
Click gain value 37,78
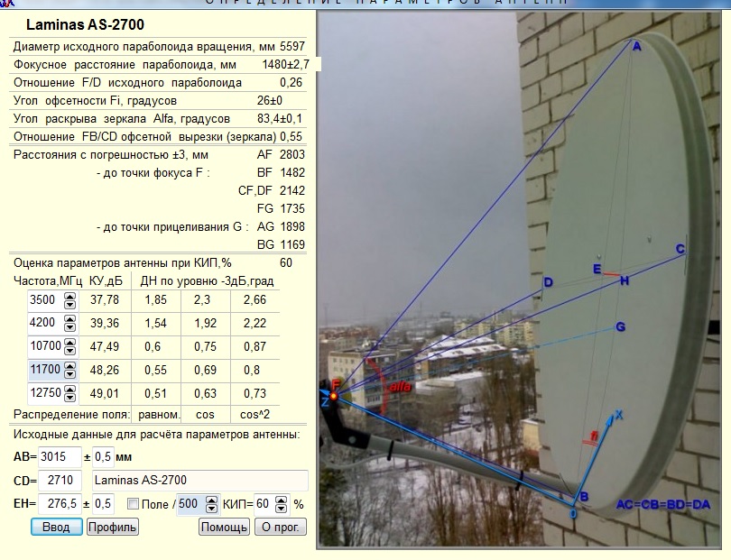105,300
